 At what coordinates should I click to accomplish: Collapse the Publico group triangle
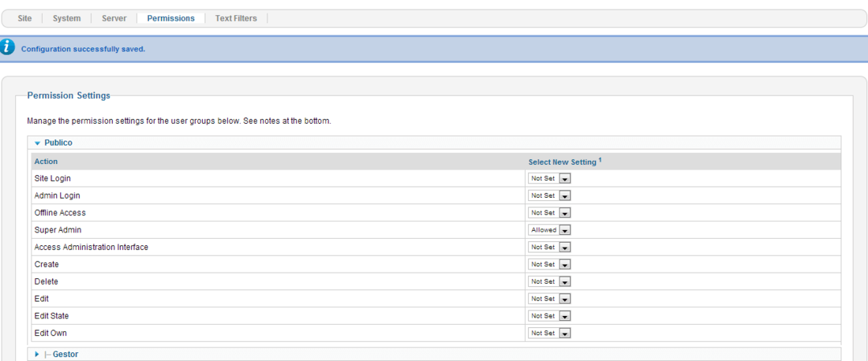coord(38,143)
